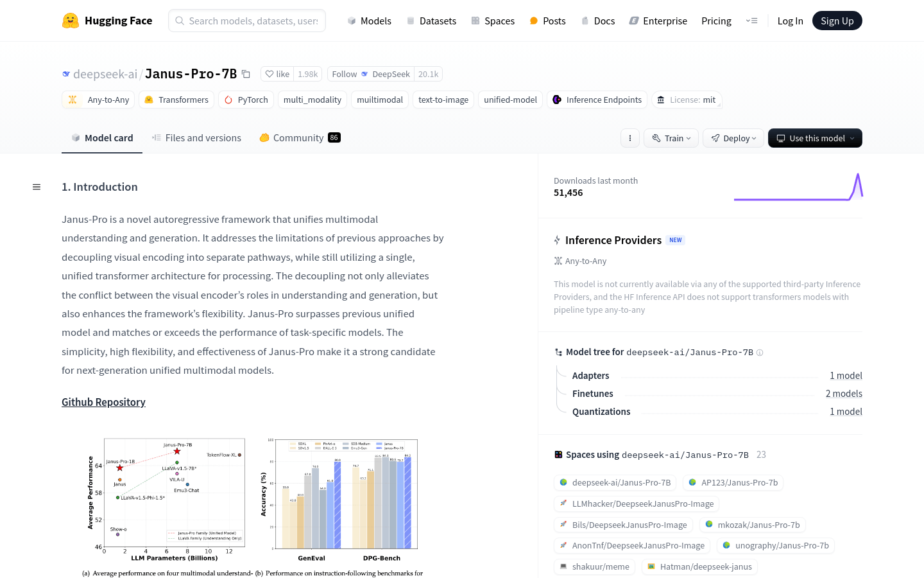Click the Sign Up button
Image resolution: width=924 pixels, height=578 pixels.
837,21
